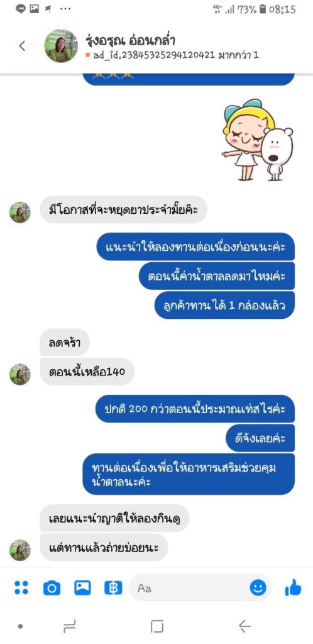Tap the baht payment icon
This screenshot has width=313, height=644.
click(113, 588)
